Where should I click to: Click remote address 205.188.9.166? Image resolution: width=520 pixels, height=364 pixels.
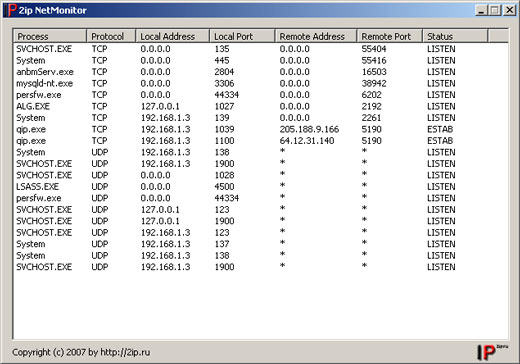click(x=309, y=129)
